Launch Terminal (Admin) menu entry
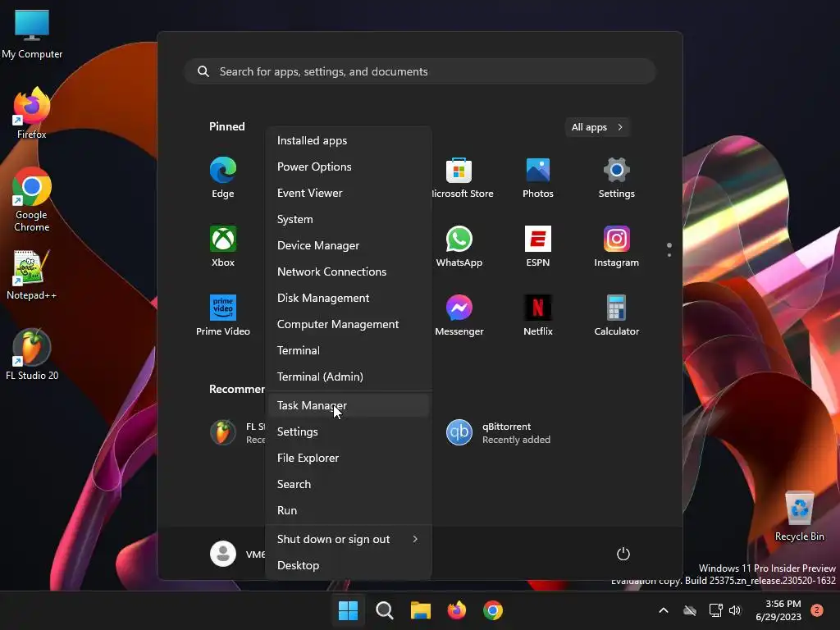Viewport: 840px width, 630px height. (x=349, y=377)
